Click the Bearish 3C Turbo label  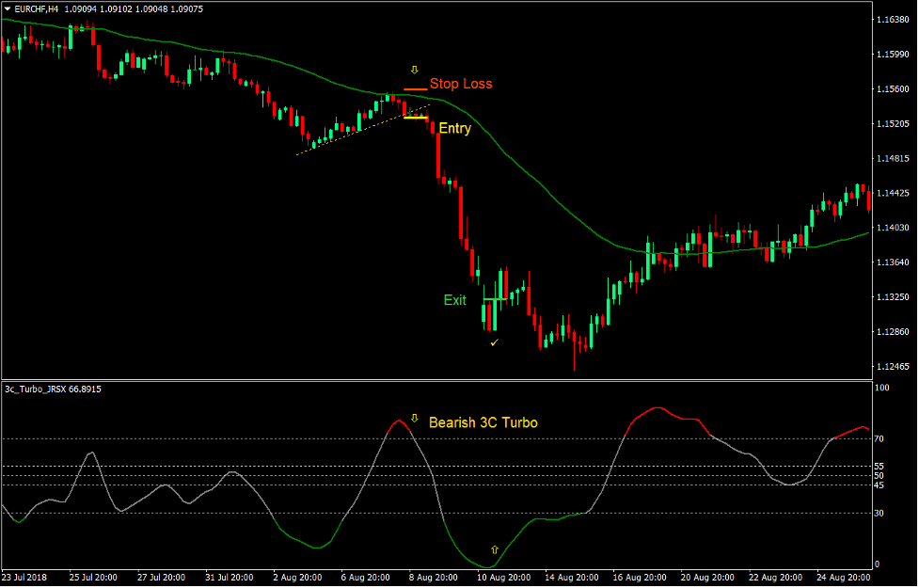pyautogui.click(x=483, y=422)
